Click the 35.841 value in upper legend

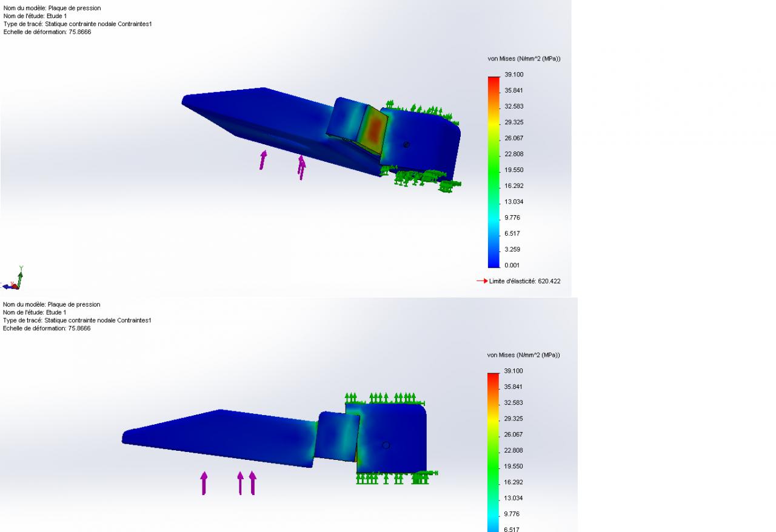tap(513, 90)
